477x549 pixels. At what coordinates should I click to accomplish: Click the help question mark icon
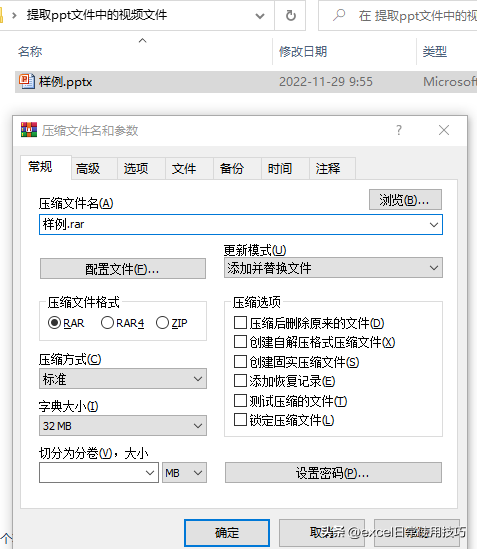(399, 130)
